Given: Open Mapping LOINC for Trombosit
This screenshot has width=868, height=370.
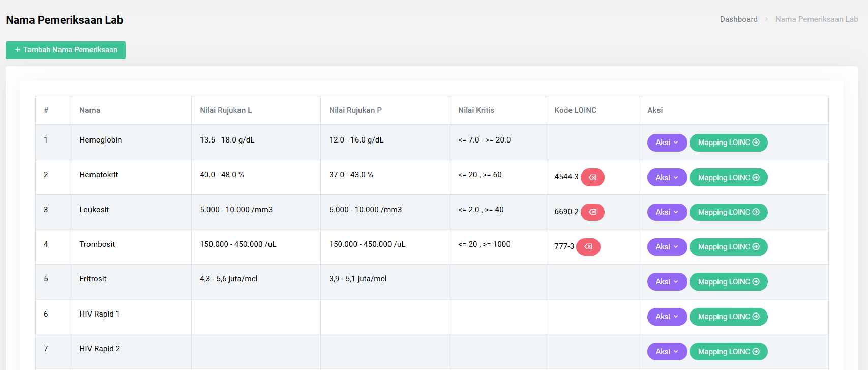Looking at the screenshot, I should pos(728,247).
